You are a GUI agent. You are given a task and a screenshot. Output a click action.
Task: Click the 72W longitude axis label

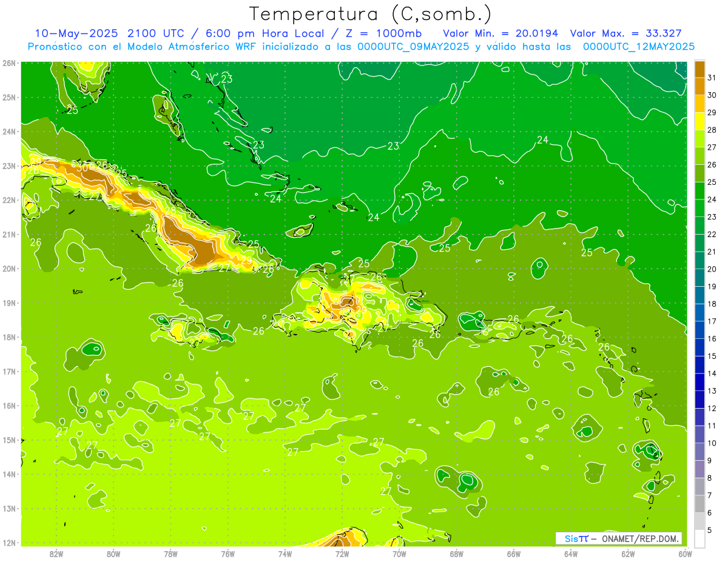[342, 554]
